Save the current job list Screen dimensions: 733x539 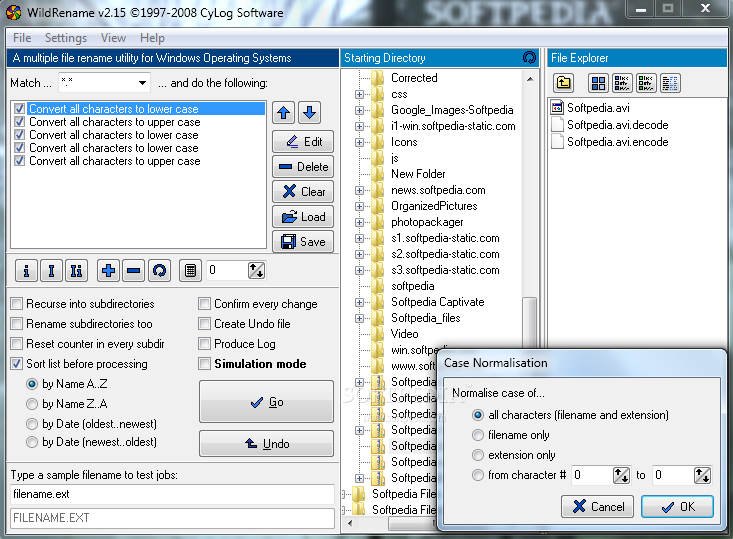click(x=303, y=242)
